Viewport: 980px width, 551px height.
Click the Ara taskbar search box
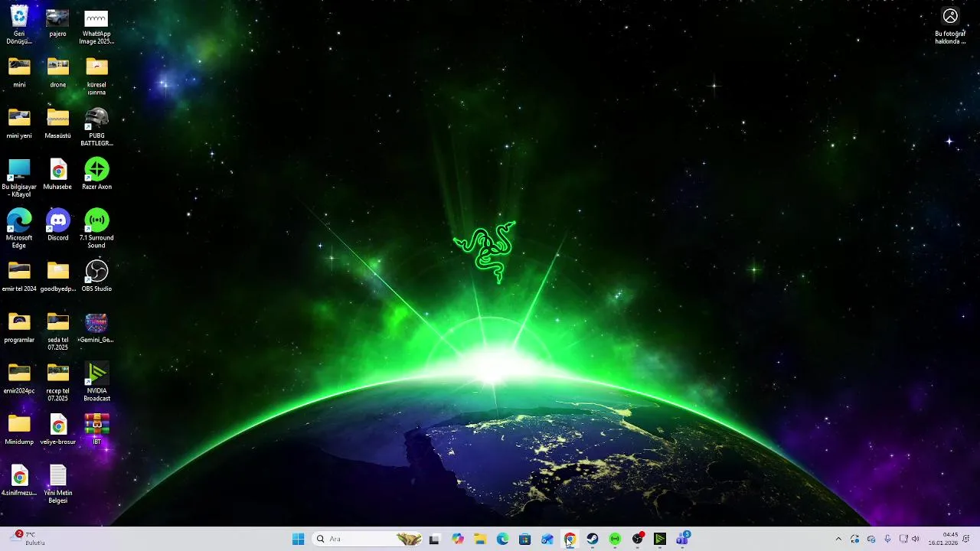368,539
